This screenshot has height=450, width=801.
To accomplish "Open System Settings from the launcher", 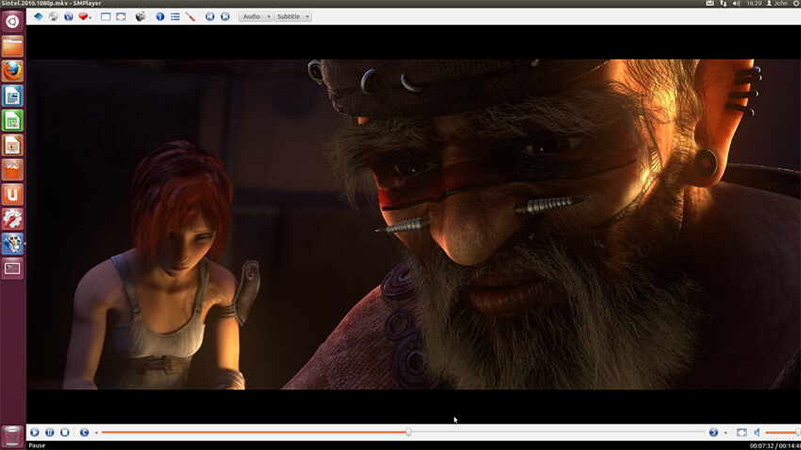I will [x=12, y=219].
